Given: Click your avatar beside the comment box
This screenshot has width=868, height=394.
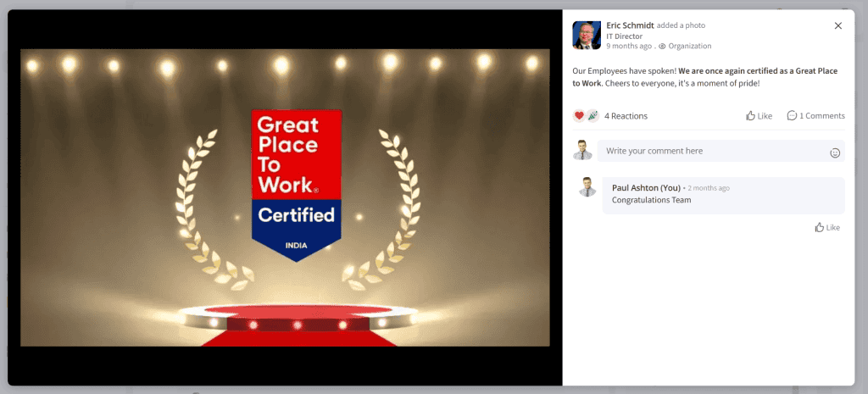Looking at the screenshot, I should click(582, 151).
